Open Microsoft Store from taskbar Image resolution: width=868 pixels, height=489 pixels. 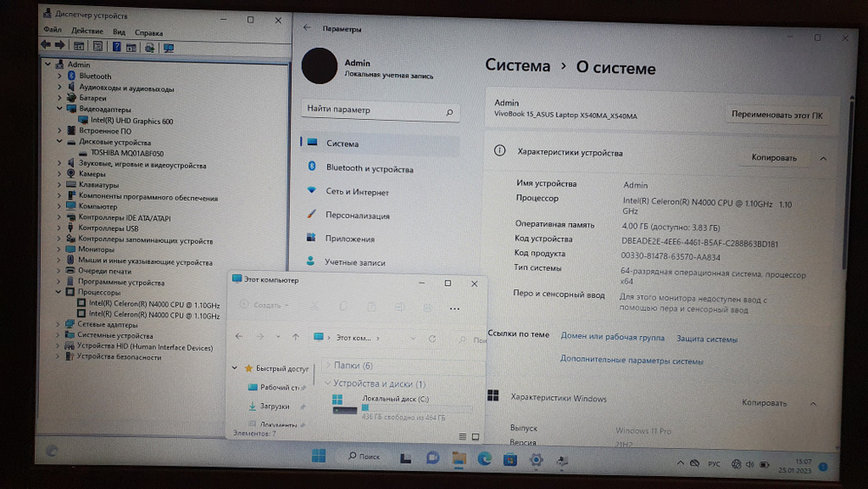pyautogui.click(x=510, y=459)
